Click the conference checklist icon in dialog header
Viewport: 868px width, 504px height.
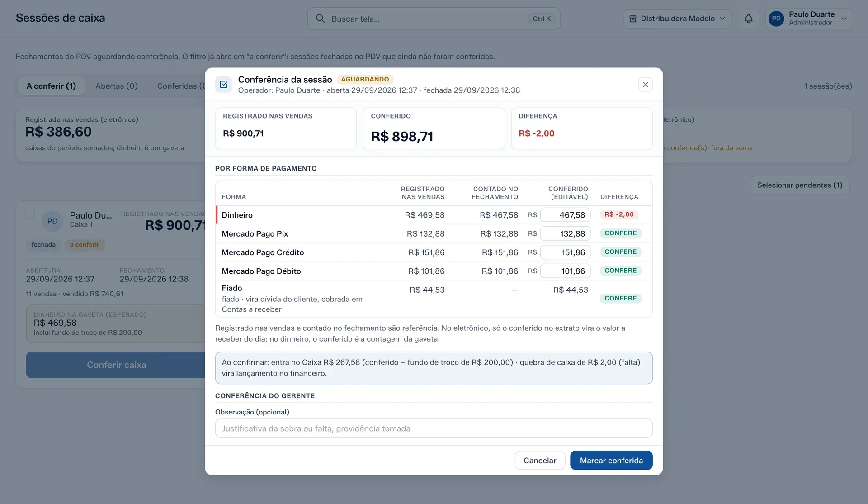pyautogui.click(x=224, y=85)
